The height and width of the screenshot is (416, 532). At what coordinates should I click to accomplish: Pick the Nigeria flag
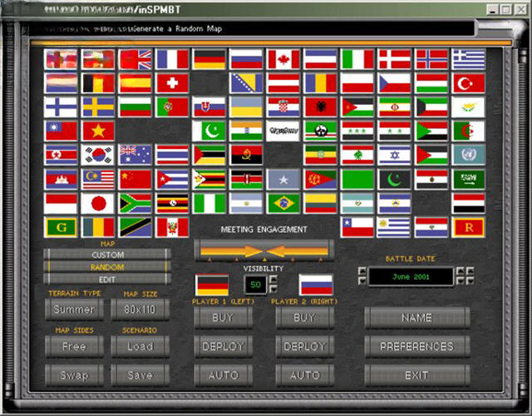point(209,203)
